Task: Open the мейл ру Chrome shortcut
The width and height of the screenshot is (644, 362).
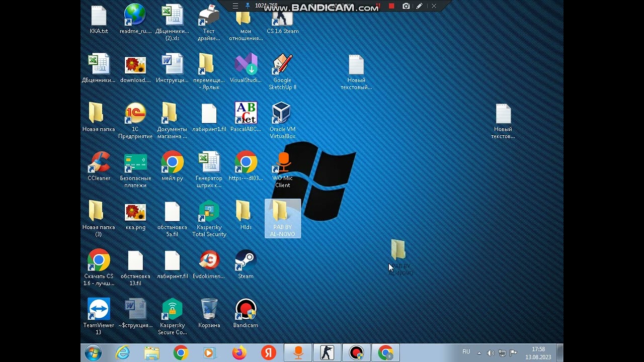Action: [x=172, y=167]
